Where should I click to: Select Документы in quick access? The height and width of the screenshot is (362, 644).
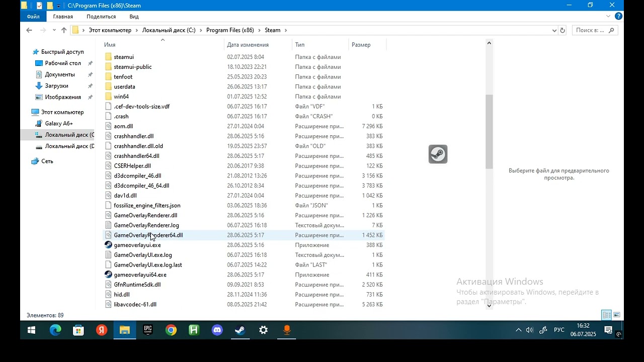click(60, 74)
